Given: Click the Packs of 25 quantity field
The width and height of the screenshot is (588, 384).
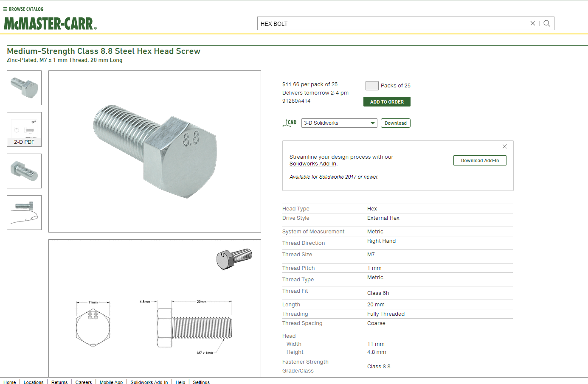Looking at the screenshot, I should tap(372, 86).
